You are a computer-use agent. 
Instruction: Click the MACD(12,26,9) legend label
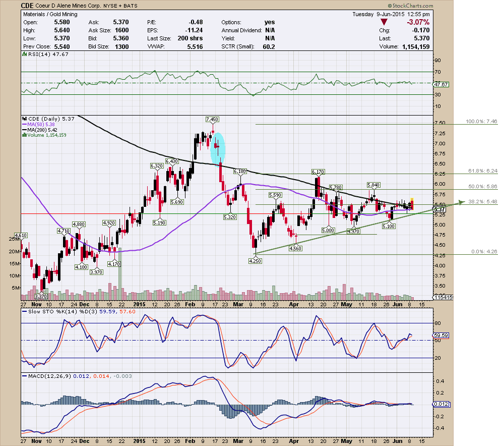pyautogui.click(x=49, y=376)
